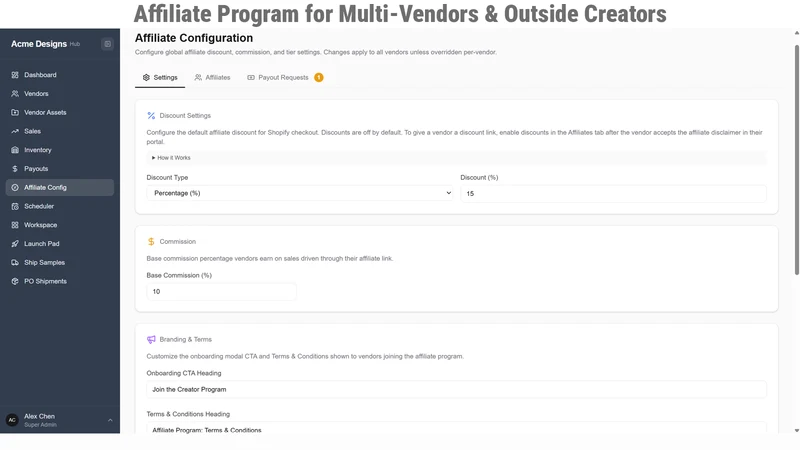
Task: Click the Settings gear icon in tabs
Action: (x=146, y=78)
